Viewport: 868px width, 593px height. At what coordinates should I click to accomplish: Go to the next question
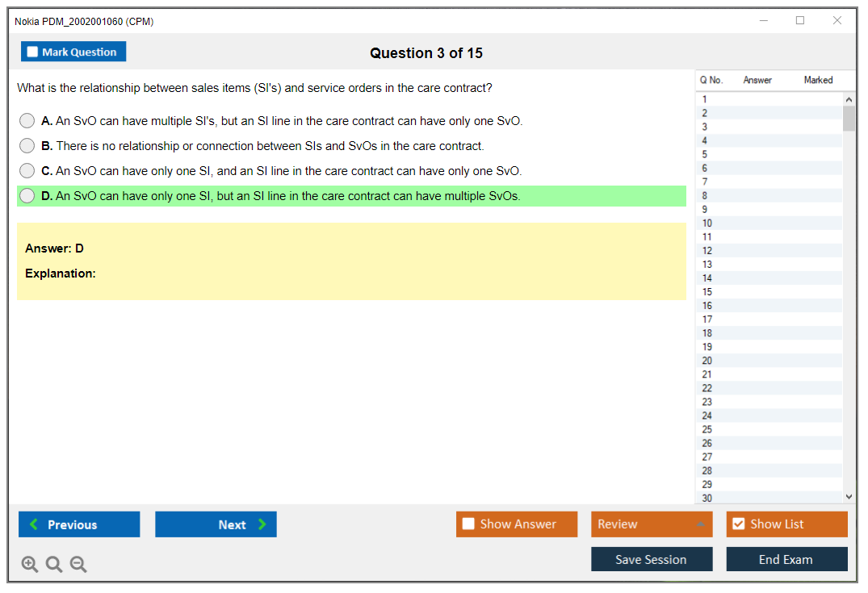(216, 524)
